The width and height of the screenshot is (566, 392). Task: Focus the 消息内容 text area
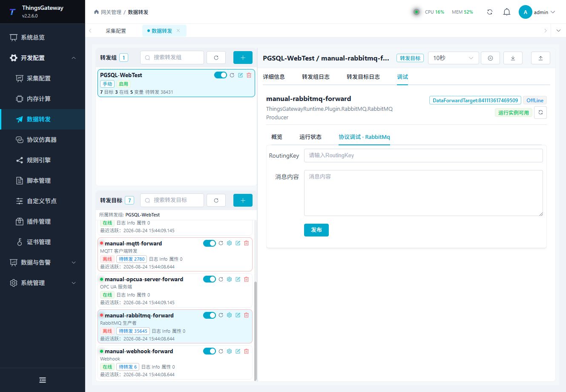coord(423,193)
